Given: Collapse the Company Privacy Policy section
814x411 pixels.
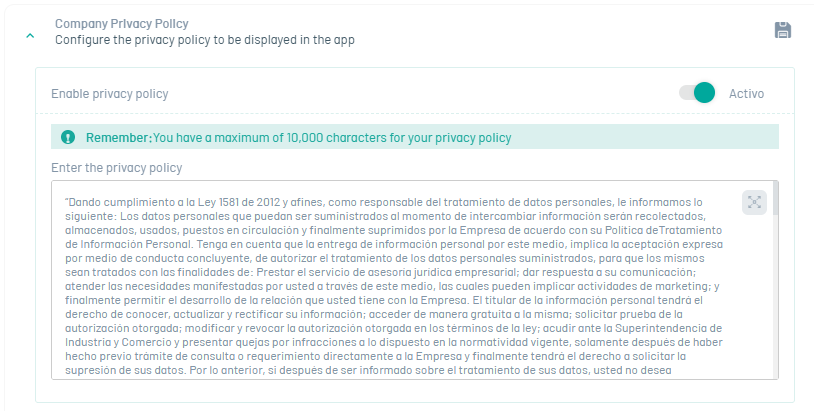Looking at the screenshot, I should point(30,35).
